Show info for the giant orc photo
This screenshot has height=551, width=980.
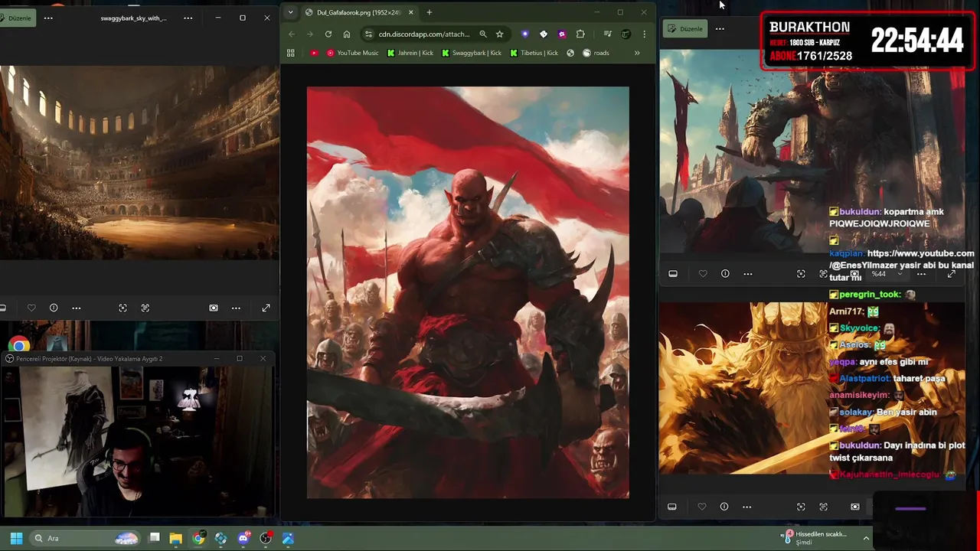pyautogui.click(x=725, y=273)
